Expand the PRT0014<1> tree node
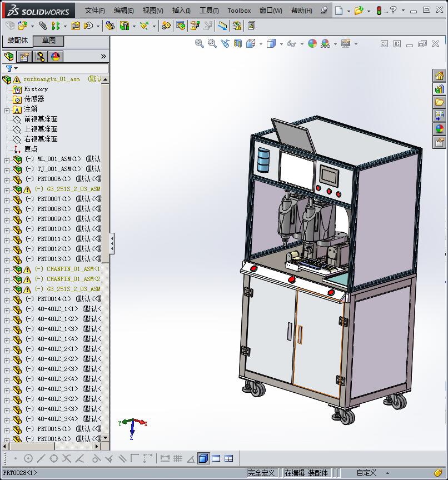 7,301
